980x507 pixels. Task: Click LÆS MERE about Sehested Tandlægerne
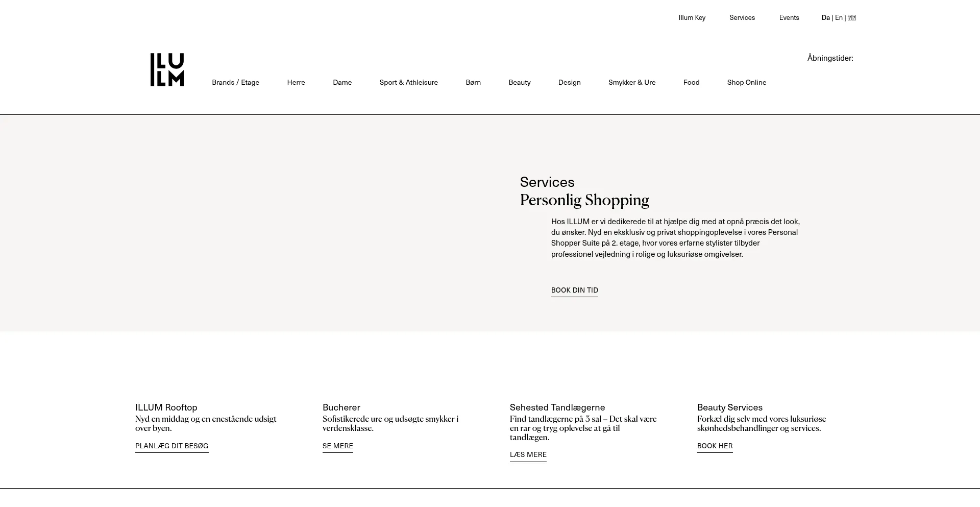528,454
